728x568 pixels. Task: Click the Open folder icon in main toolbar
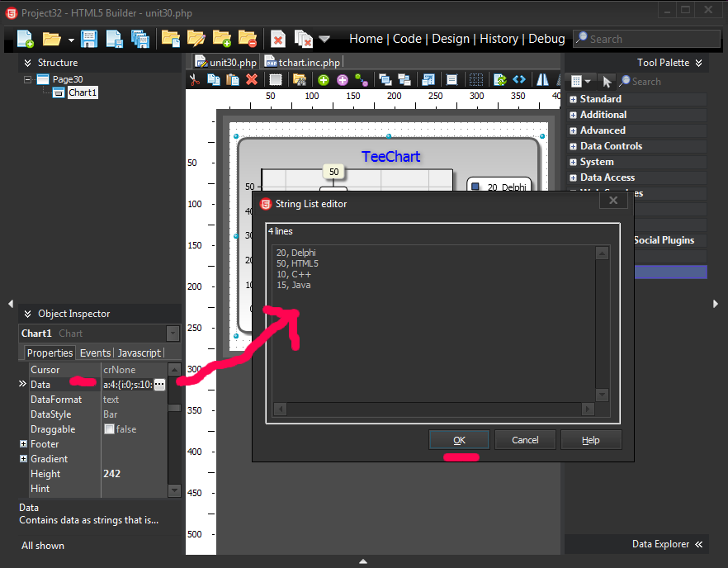pos(51,39)
